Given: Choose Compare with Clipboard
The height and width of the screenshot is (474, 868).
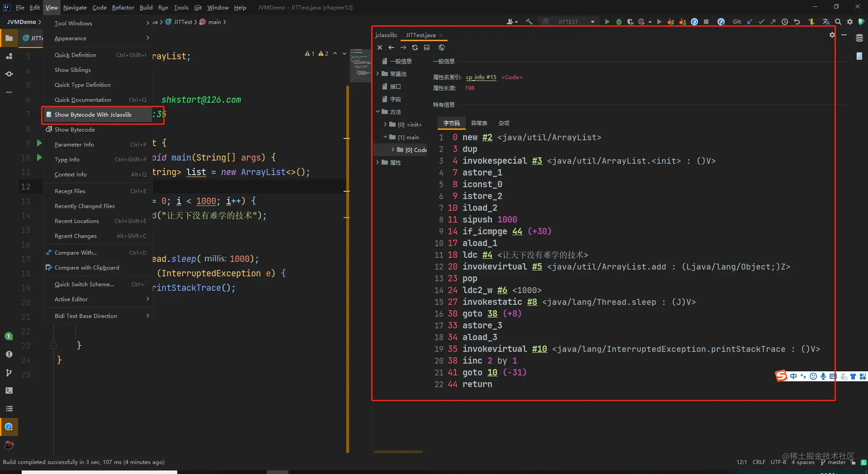Looking at the screenshot, I should (x=98, y=267).
